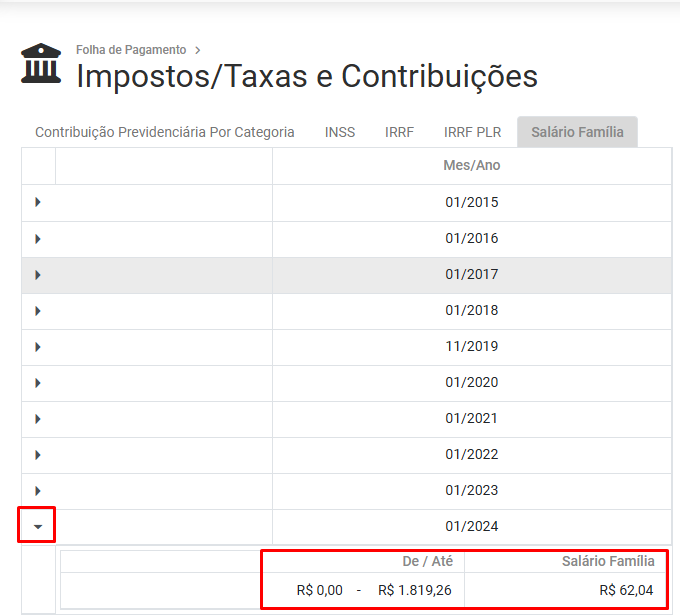Select the IRRF tab
Image resolution: width=680 pixels, height=615 pixels.
(x=399, y=132)
